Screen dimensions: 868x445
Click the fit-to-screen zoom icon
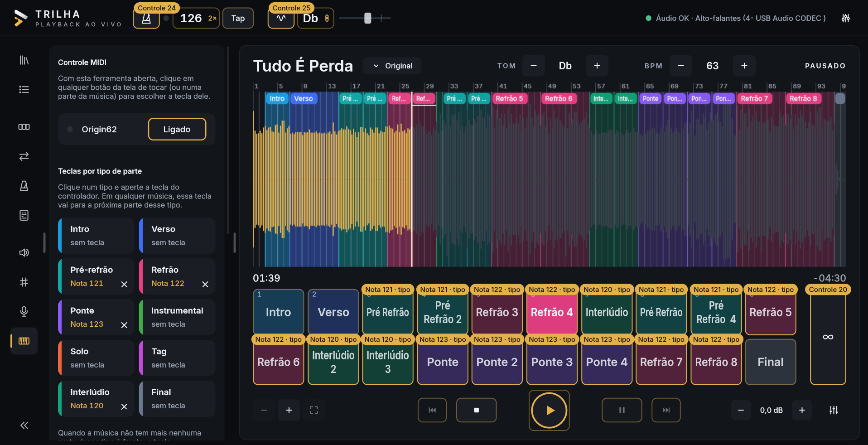314,410
